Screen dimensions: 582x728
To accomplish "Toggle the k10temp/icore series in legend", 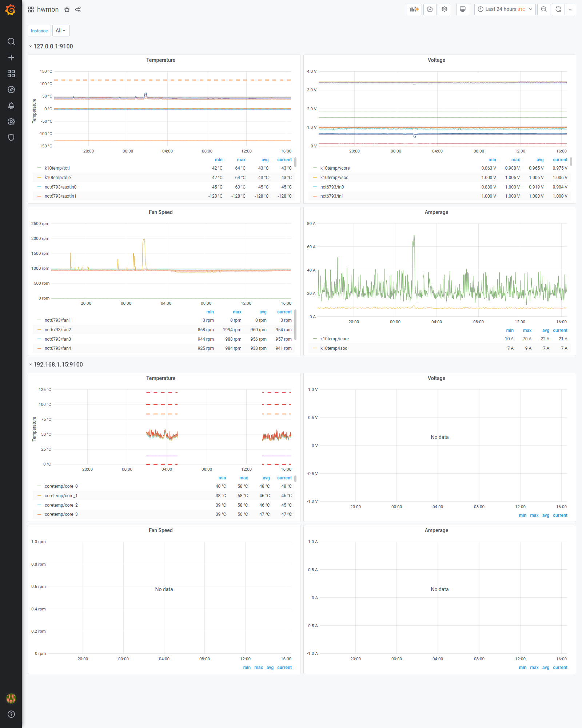I will (334, 339).
